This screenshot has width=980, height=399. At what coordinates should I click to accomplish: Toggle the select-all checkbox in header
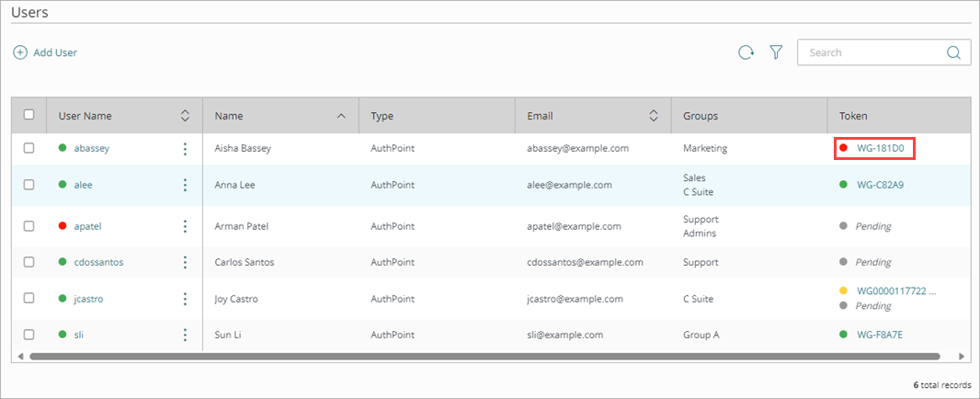tap(28, 115)
